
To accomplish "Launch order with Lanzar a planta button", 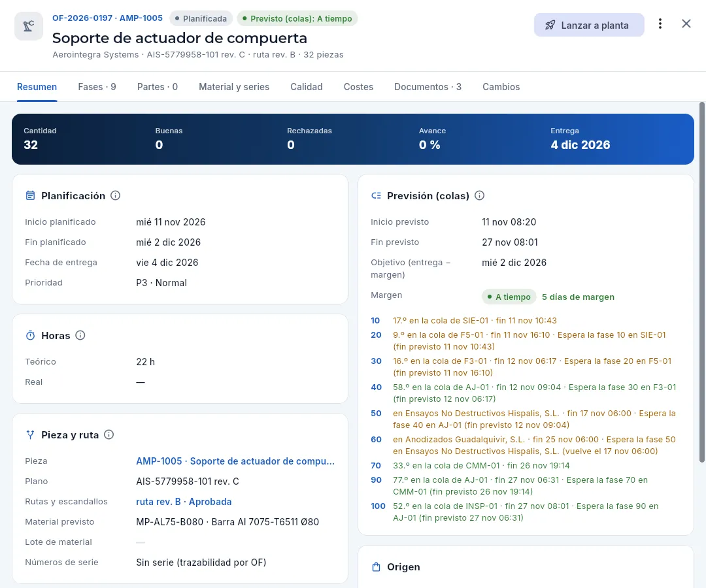I will click(x=589, y=25).
